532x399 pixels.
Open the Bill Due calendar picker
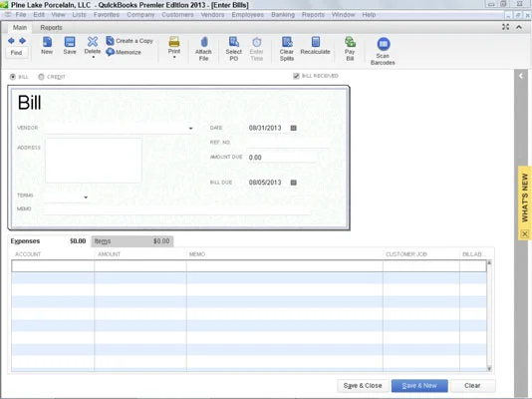[x=294, y=183]
